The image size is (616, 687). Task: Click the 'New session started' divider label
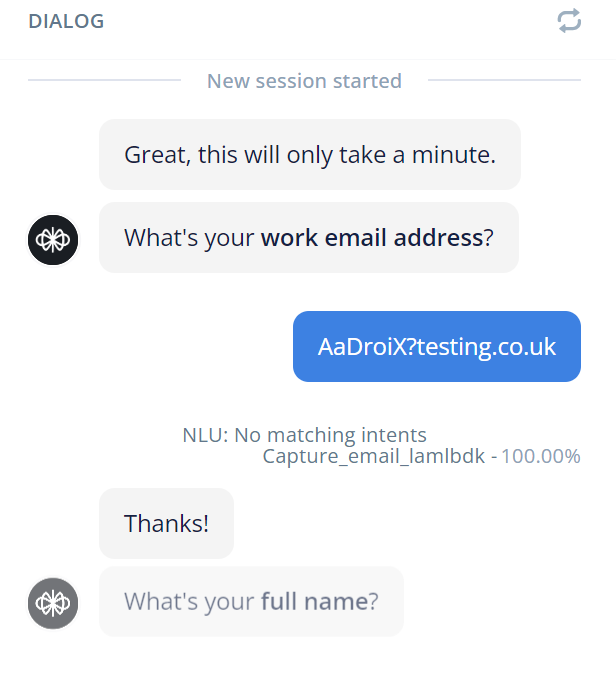coord(304,81)
